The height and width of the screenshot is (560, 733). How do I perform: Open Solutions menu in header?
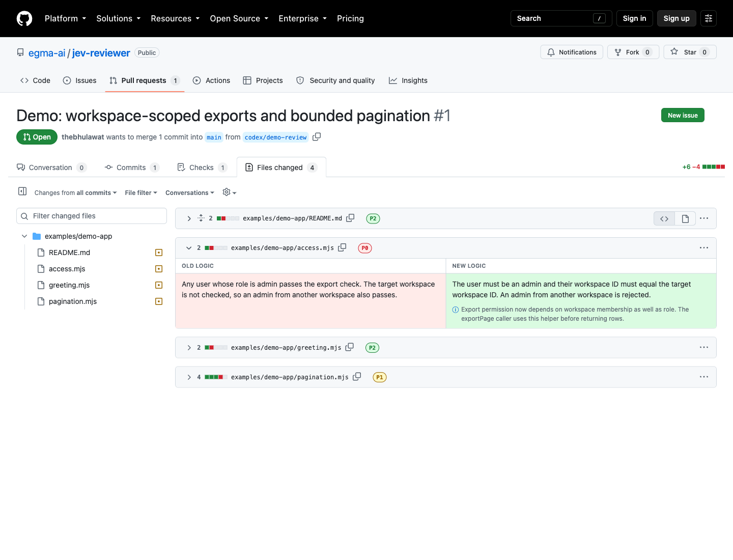coord(119,18)
